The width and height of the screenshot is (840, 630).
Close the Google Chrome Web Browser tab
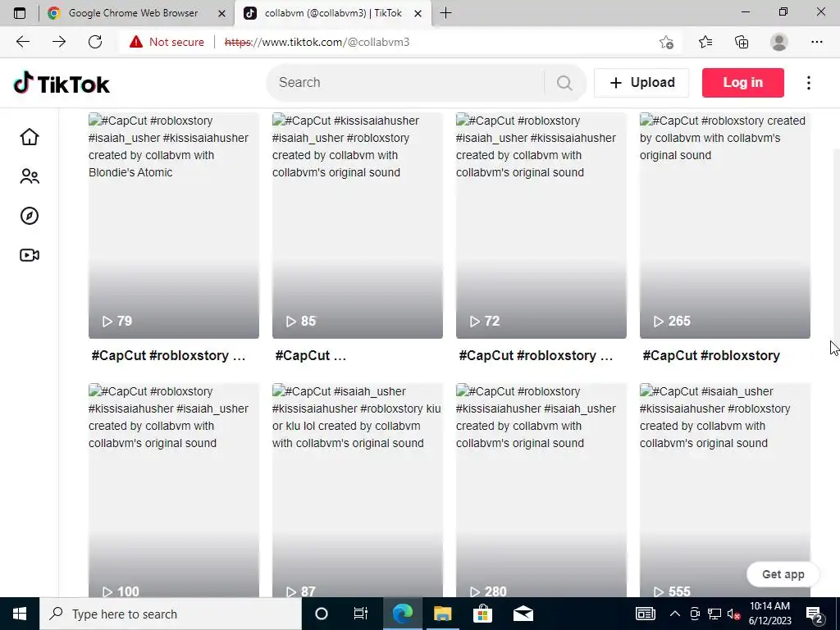point(221,13)
